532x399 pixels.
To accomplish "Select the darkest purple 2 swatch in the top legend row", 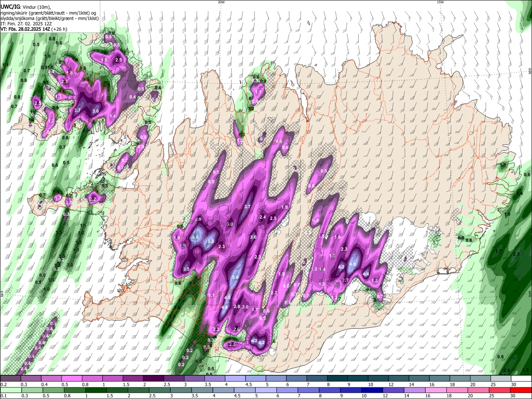I will coord(153,378).
